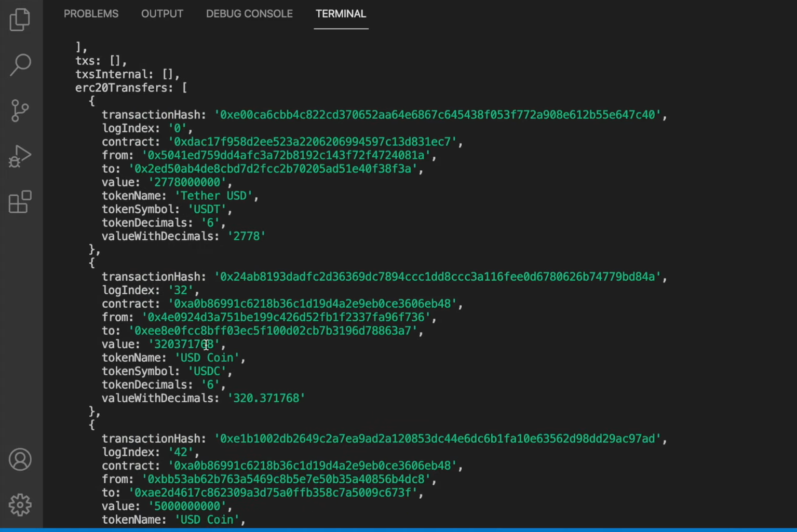Open the Explorer sidebar
Viewport: 797px width, 532px height.
click(x=20, y=19)
